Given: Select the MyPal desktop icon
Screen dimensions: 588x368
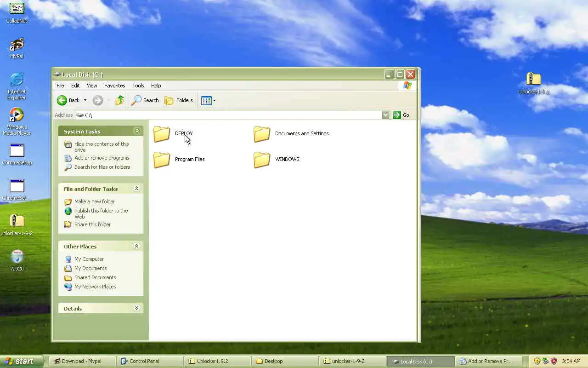Looking at the screenshot, I should [17, 48].
